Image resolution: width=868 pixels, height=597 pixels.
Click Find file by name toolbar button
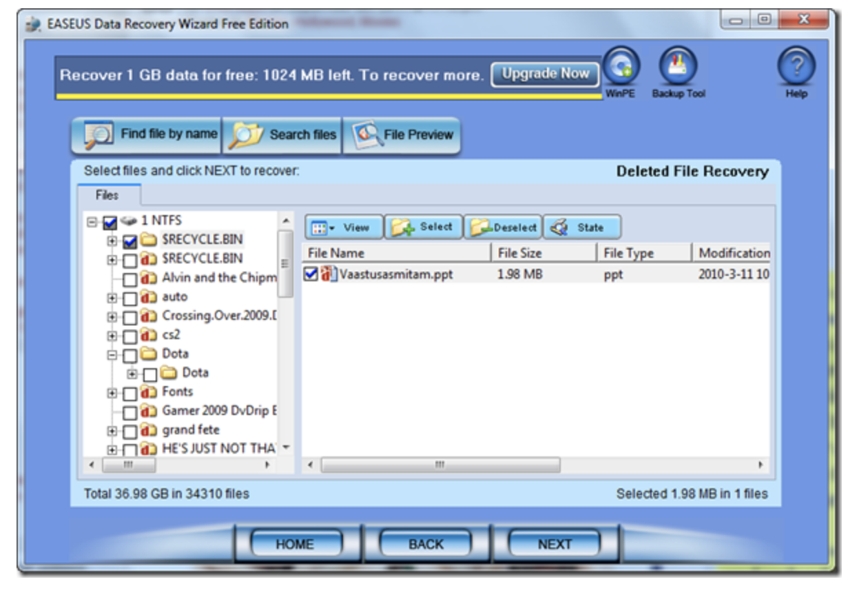pyautogui.click(x=147, y=134)
